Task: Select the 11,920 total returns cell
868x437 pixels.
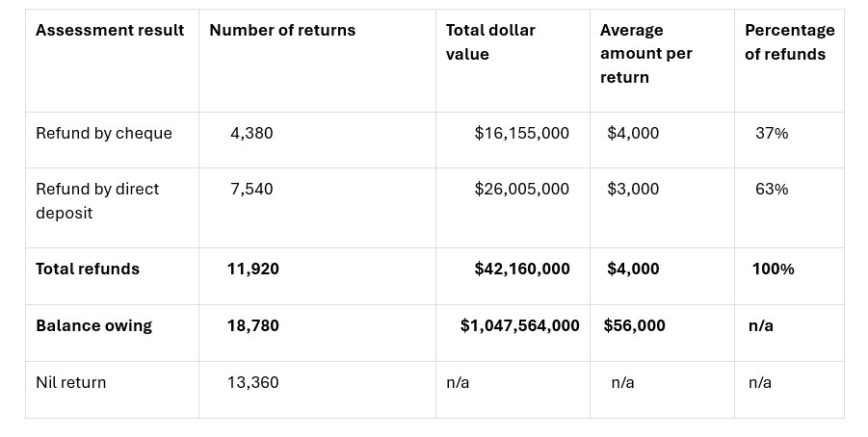Action: 253,270
